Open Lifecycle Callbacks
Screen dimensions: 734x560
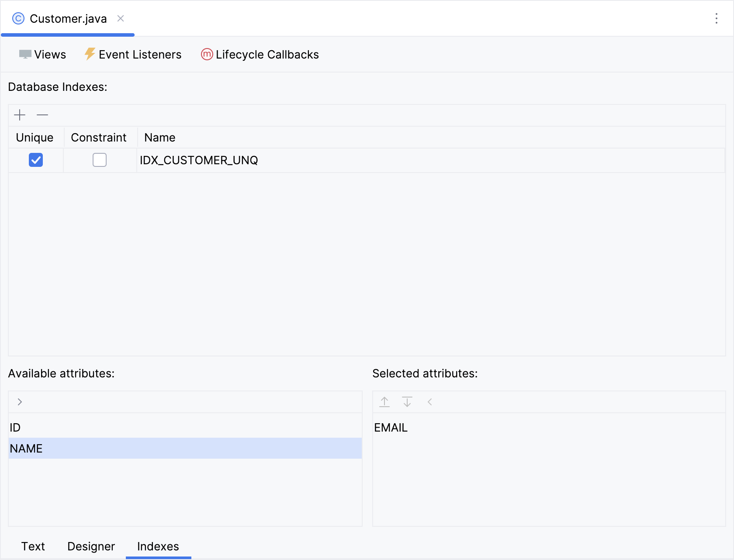point(260,55)
